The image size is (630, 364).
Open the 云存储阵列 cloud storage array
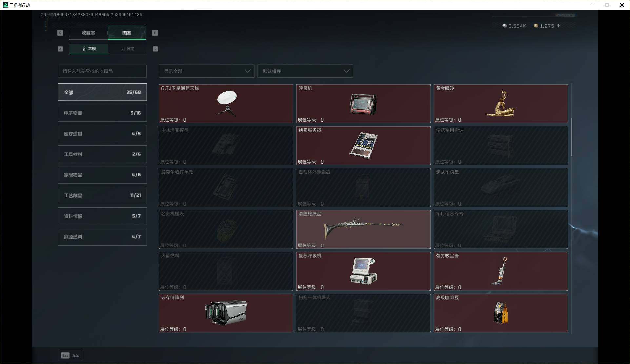(226, 313)
